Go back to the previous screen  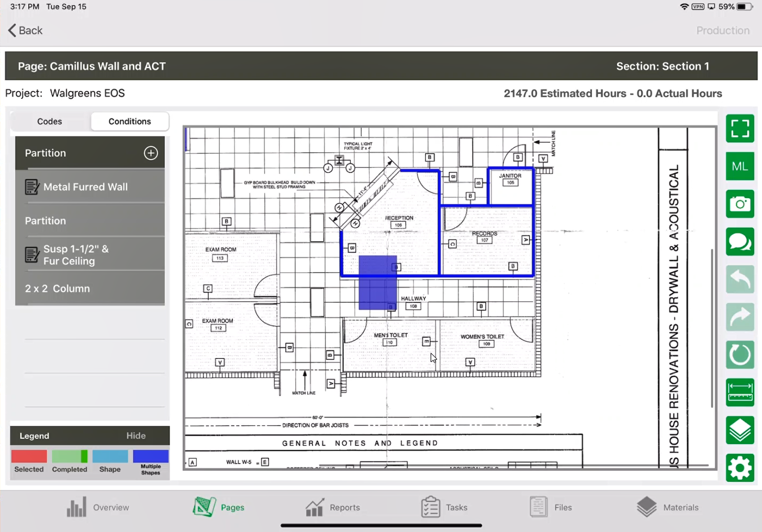[x=25, y=30]
